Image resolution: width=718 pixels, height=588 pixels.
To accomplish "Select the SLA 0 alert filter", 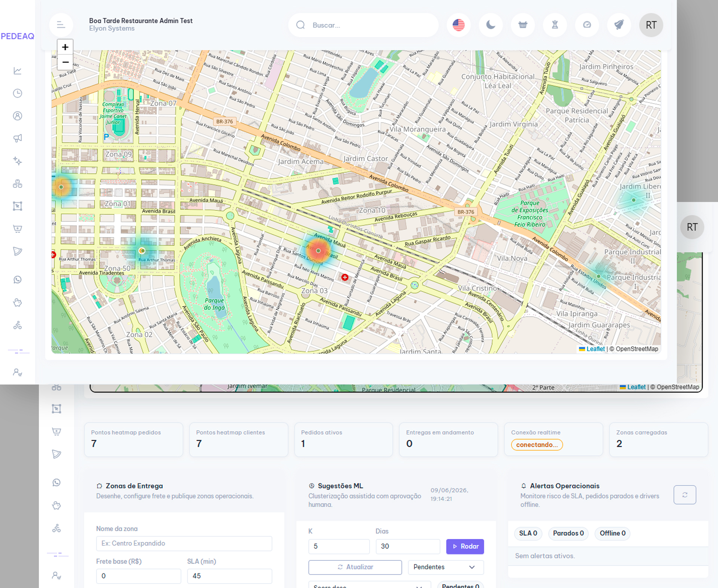I will tap(528, 533).
